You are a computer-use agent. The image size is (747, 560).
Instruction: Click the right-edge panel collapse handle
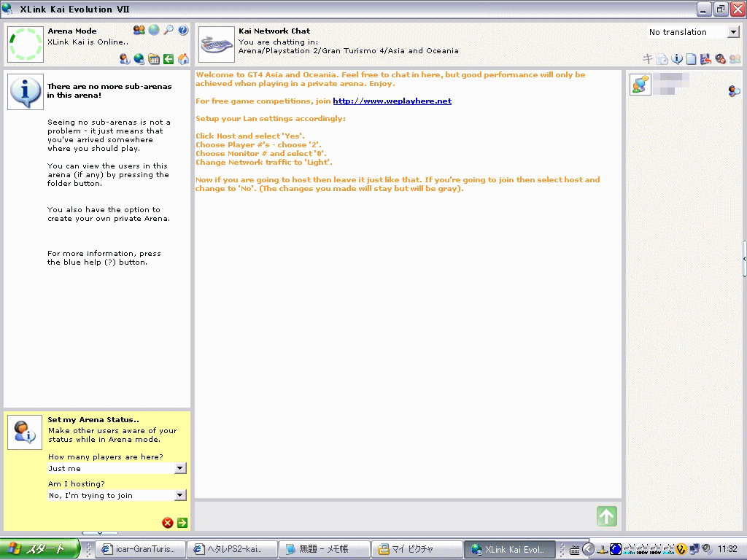coord(744,259)
